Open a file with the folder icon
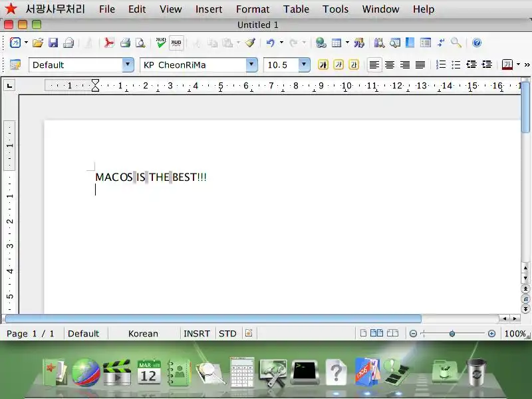Screen dimensions: 532x399 pyautogui.click(x=38, y=43)
